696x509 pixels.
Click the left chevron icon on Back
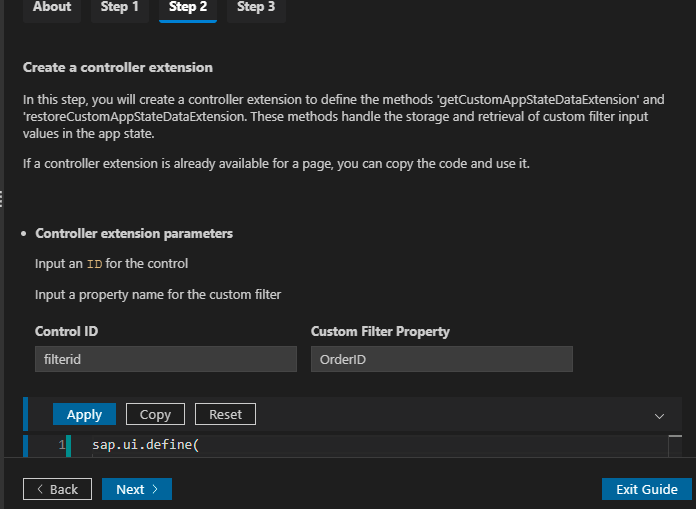point(40,489)
